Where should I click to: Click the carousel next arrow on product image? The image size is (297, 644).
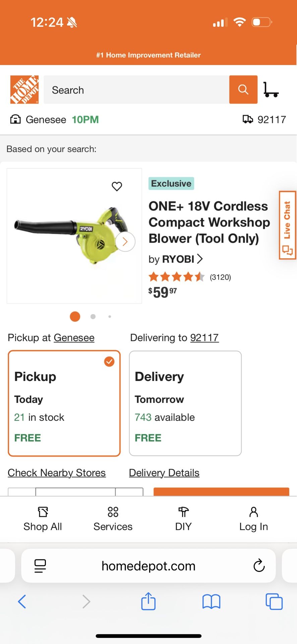click(x=125, y=241)
